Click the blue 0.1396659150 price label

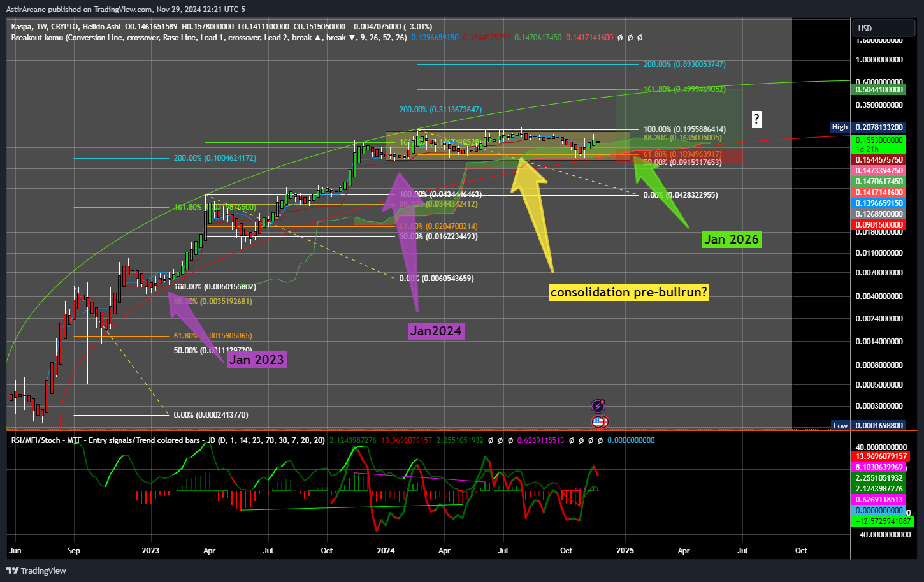[x=879, y=203]
